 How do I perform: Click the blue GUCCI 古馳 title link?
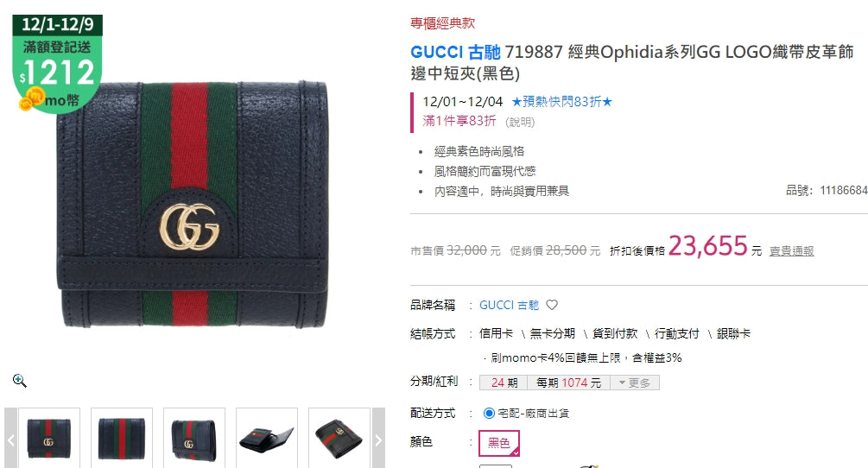pyautogui.click(x=455, y=52)
